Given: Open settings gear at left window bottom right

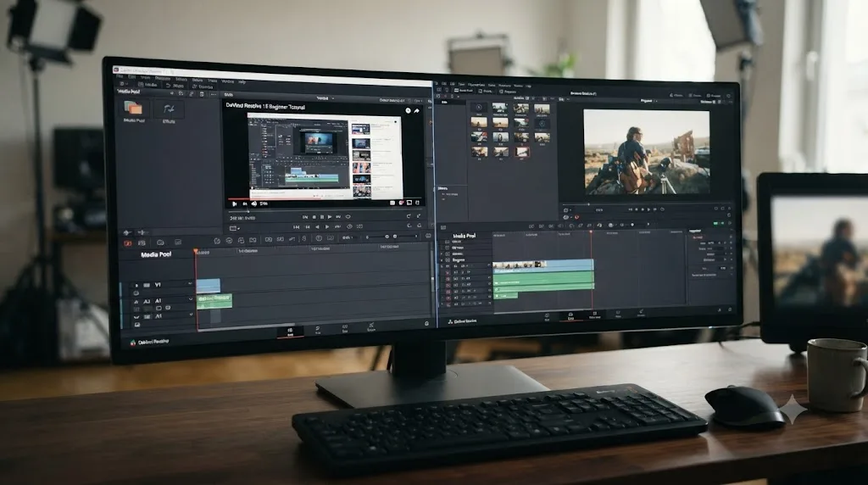Looking at the screenshot, I should coord(426,323).
